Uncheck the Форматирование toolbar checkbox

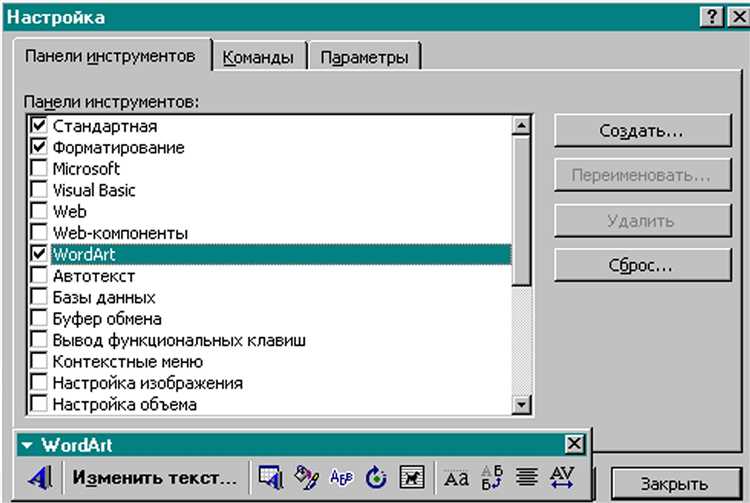point(38,146)
